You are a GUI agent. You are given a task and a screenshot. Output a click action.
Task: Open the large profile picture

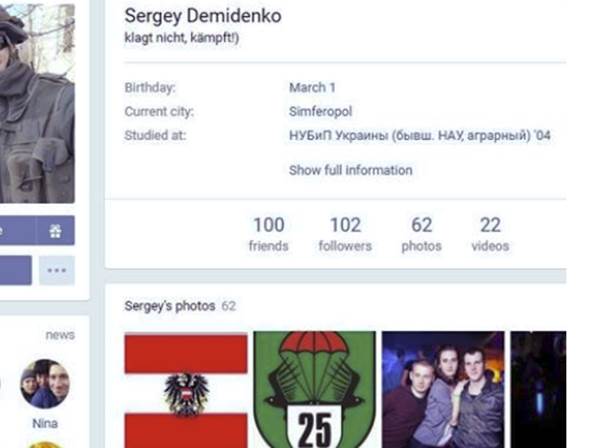tap(37, 100)
